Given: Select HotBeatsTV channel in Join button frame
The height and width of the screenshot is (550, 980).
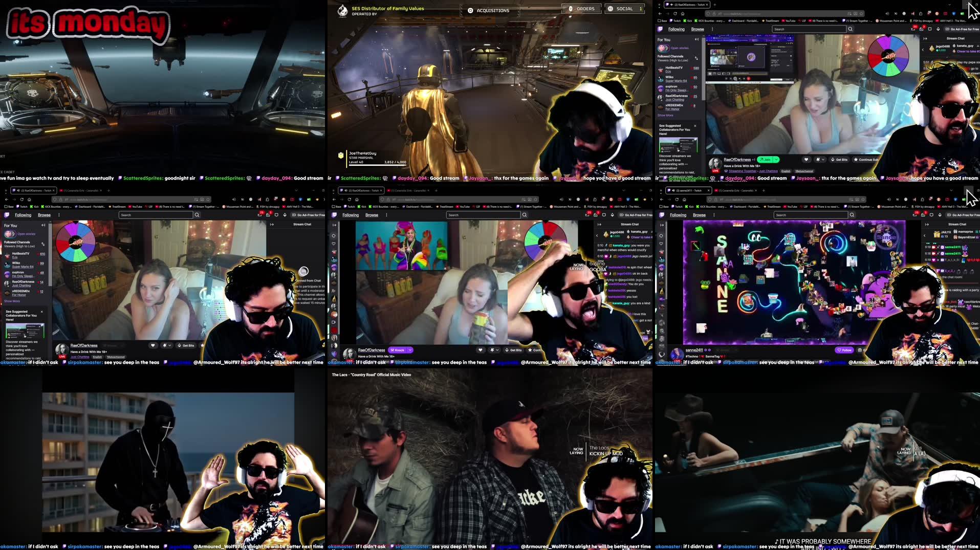Looking at the screenshot, I should tap(679, 69).
